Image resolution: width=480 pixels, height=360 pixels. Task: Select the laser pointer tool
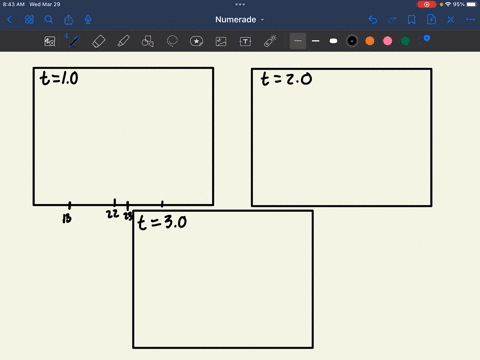270,41
